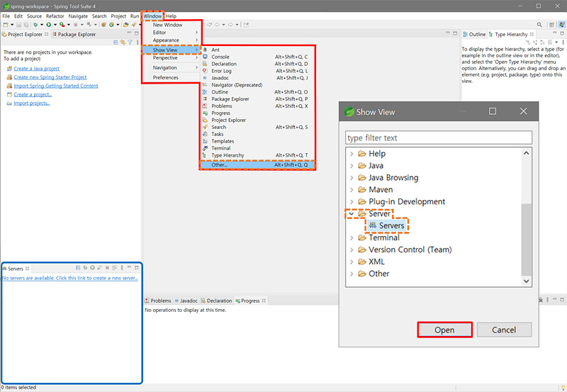Click Import projects... link
The height and width of the screenshot is (392, 567).
[x=32, y=103]
